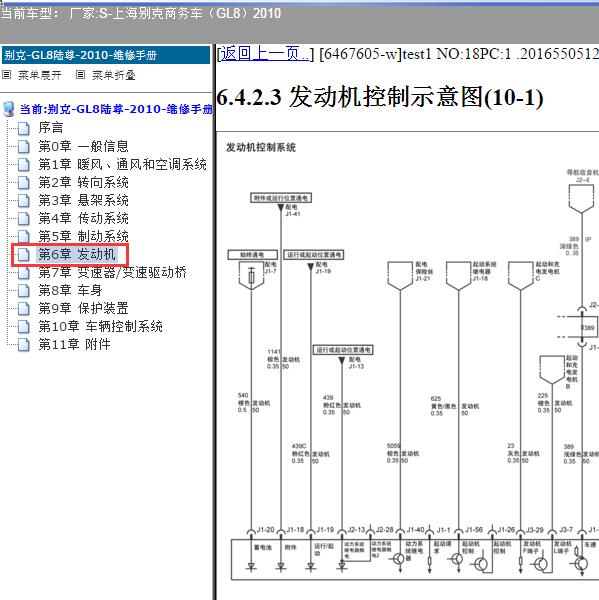Open the 序言 tree entry
Viewport: 599px width, 600px height.
click(x=51, y=128)
